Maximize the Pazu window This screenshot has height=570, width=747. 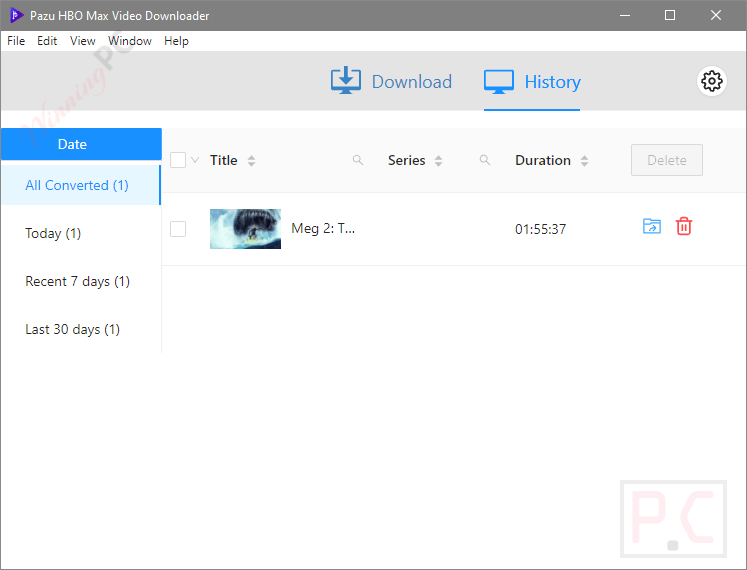point(670,15)
